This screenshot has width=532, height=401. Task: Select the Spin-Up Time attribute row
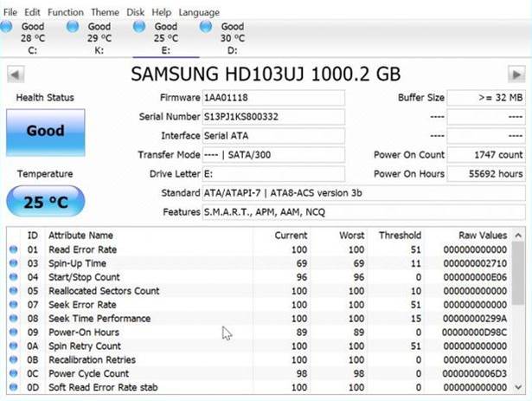(x=259, y=263)
